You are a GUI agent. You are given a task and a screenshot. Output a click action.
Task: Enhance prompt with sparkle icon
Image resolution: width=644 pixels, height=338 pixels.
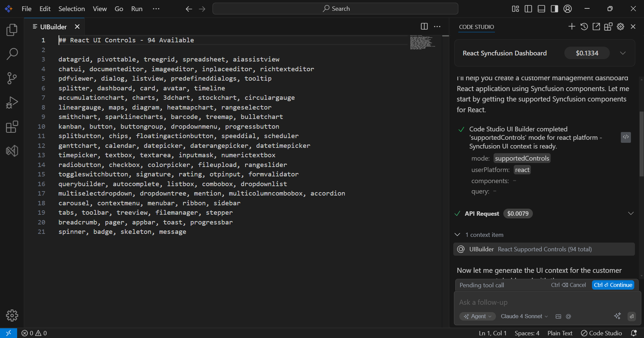(x=617, y=316)
